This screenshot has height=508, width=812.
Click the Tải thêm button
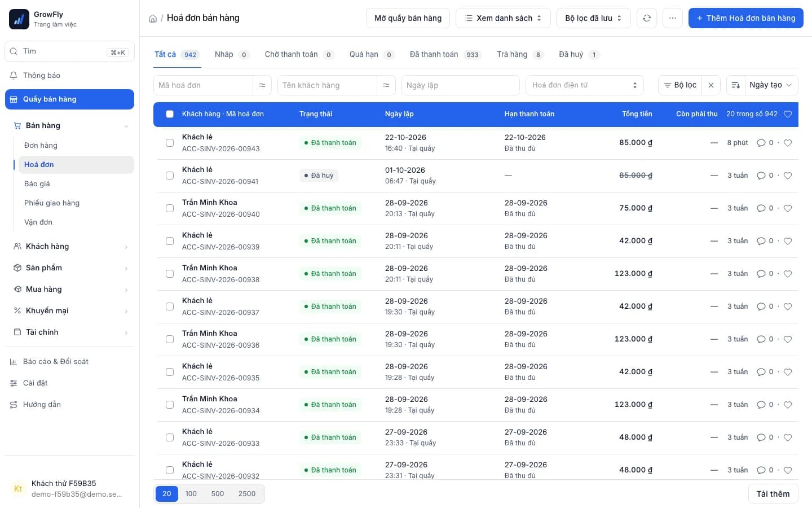click(773, 494)
